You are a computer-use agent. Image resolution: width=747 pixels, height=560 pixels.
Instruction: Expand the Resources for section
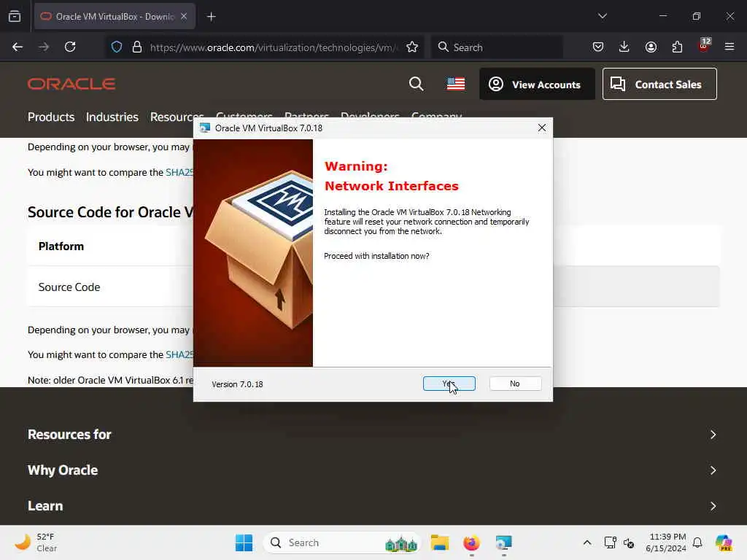[x=373, y=435]
